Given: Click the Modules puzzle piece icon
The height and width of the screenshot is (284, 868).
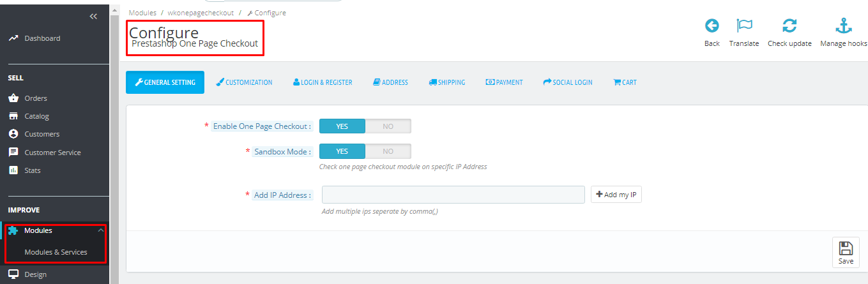Looking at the screenshot, I should point(13,230).
